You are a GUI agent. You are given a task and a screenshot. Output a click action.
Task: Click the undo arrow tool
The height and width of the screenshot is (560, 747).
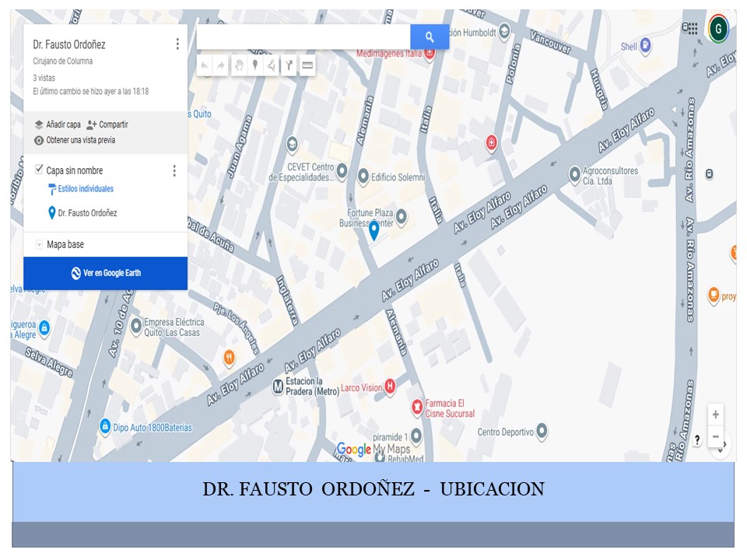(205, 65)
